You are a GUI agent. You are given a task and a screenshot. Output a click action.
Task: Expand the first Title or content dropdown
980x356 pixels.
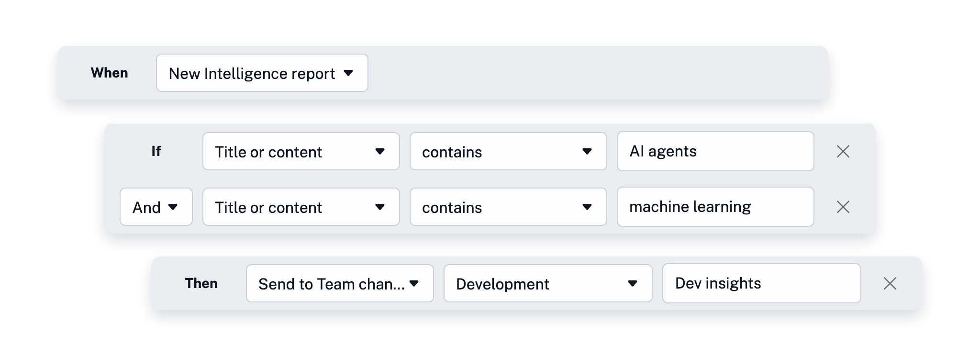coord(301,151)
